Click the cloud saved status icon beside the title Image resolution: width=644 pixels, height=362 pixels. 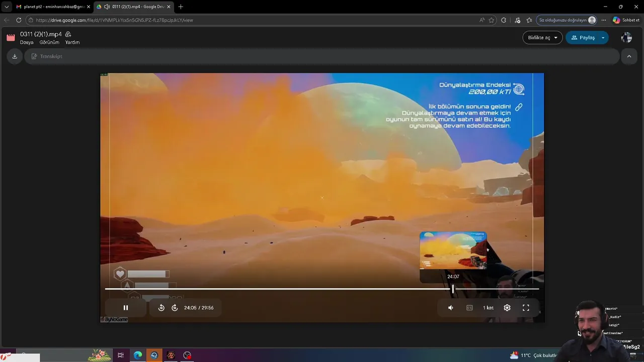coord(68,34)
